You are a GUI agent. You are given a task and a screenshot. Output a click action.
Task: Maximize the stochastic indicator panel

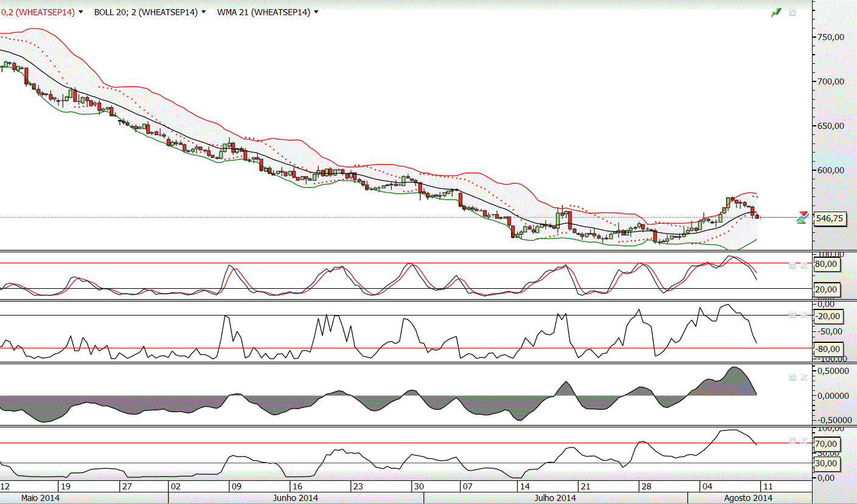point(793,265)
